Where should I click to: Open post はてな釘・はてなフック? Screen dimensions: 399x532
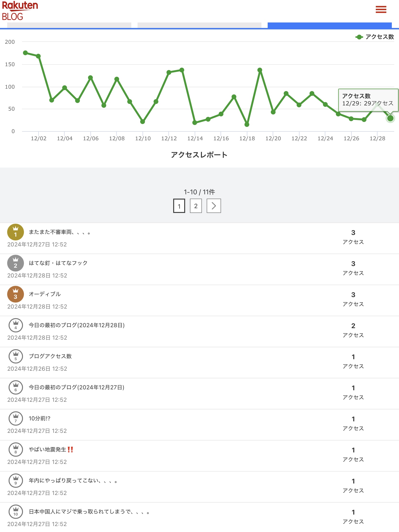pyautogui.click(x=58, y=263)
